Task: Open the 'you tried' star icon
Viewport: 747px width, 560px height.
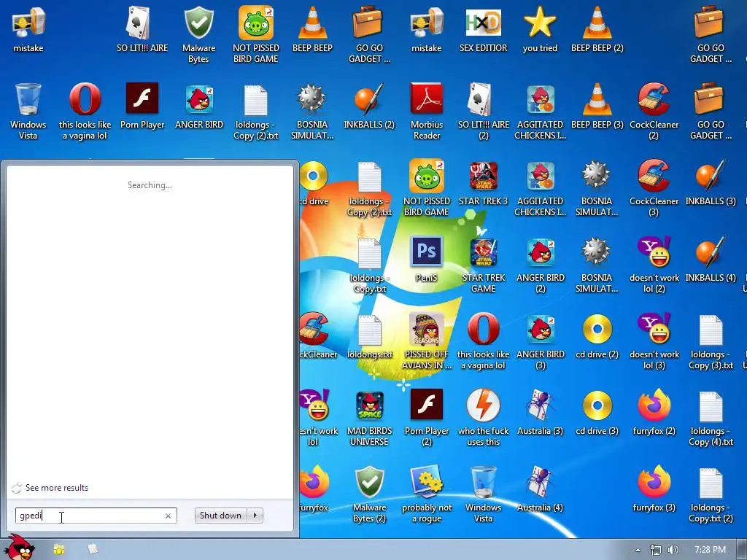Action: click(x=540, y=29)
